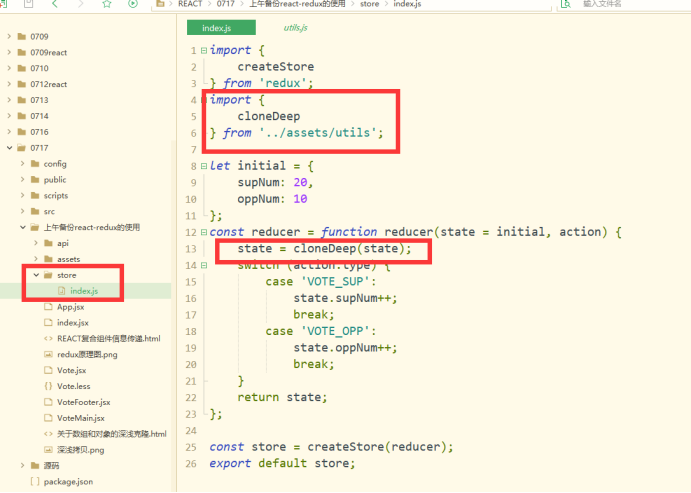691x493 pixels.
Task: Click 'return state;' on line 22
Action: click(282, 397)
